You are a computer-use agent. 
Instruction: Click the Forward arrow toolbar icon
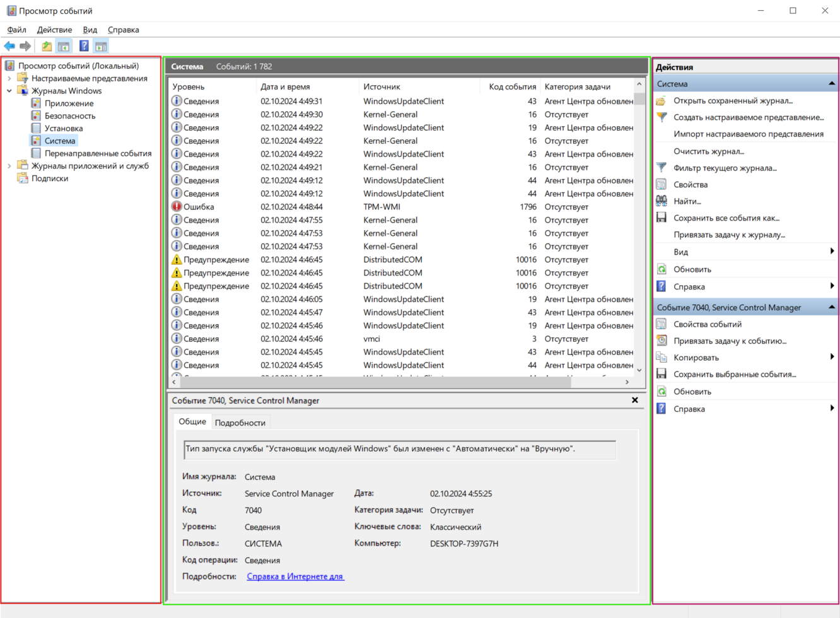coord(25,46)
